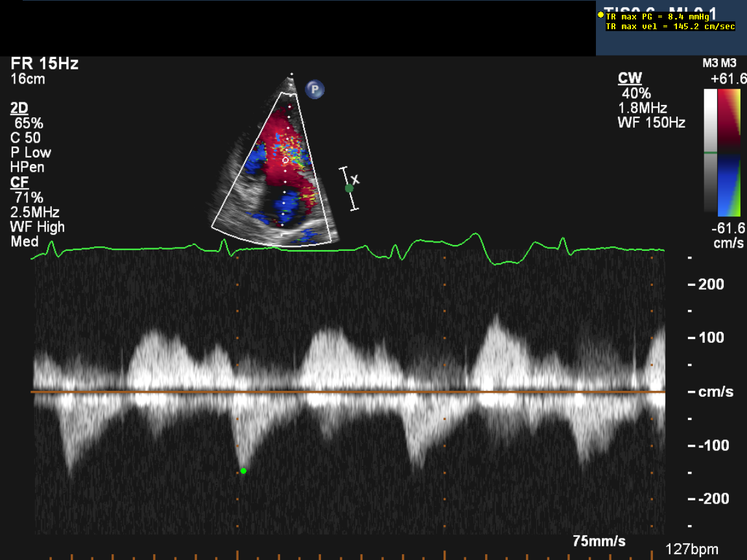Click the focus depth marker with green dot

click(349, 188)
